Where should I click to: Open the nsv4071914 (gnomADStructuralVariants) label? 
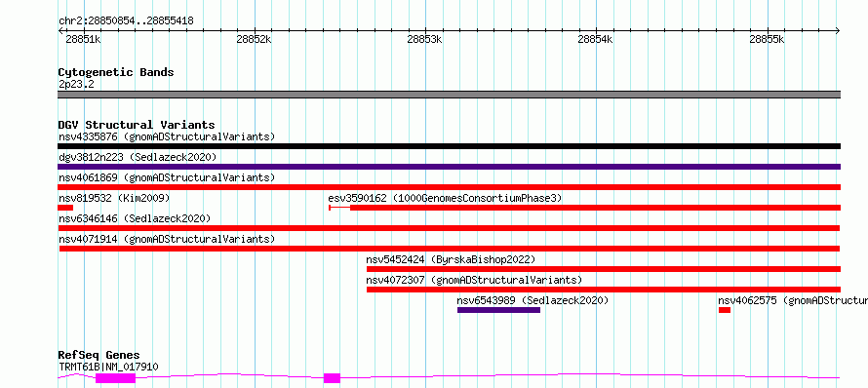pyautogui.click(x=167, y=239)
